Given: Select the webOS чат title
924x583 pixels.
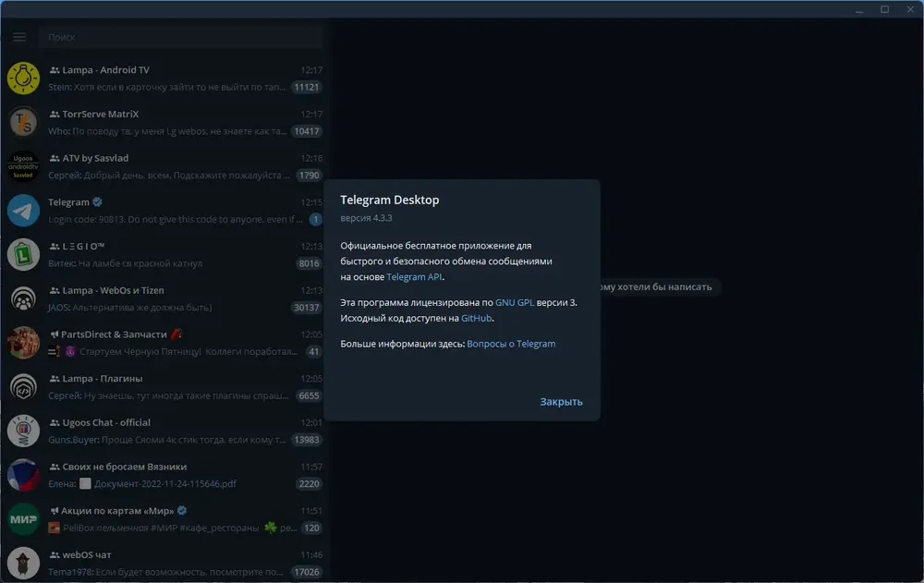Looking at the screenshot, I should pyautogui.click(x=87, y=554).
